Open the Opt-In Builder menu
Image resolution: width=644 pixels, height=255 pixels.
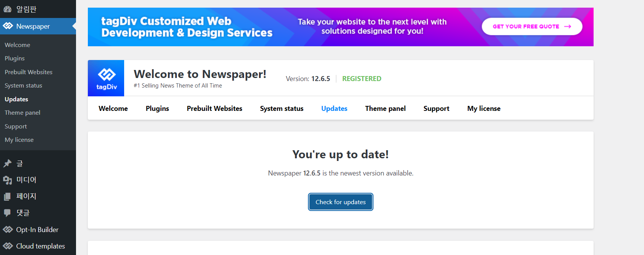(38, 230)
